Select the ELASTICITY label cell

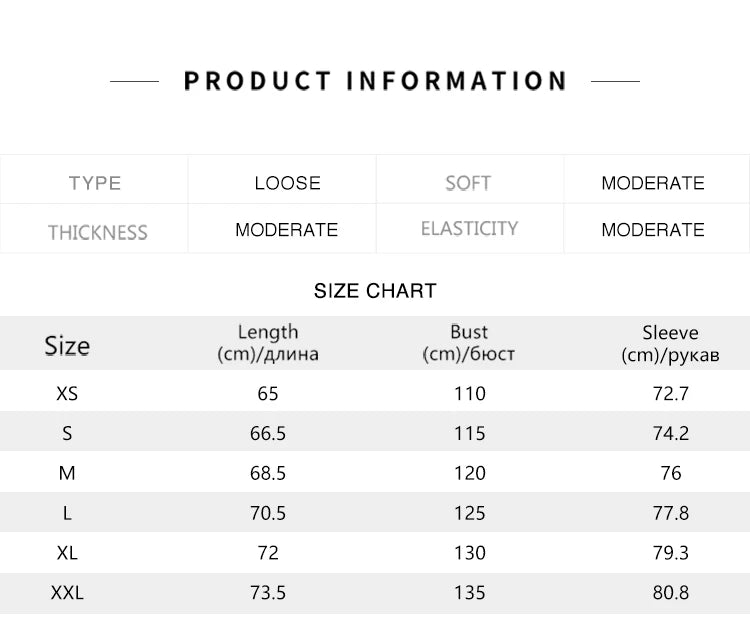coord(469,229)
